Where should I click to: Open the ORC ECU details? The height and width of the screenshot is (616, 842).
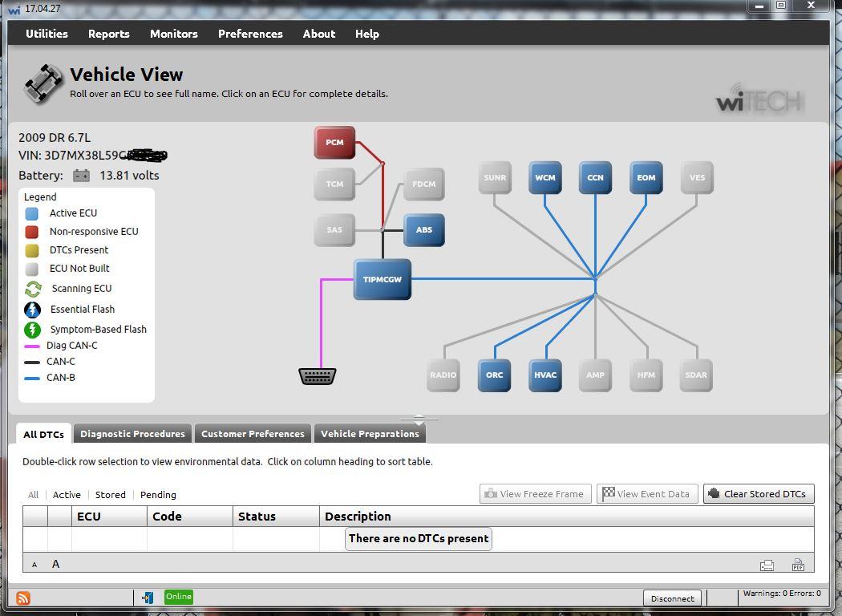click(x=494, y=375)
